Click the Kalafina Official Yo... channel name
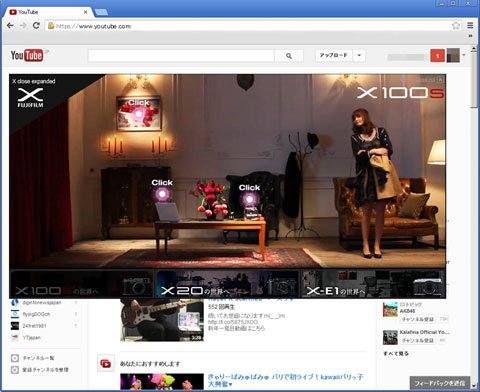 pos(425,332)
